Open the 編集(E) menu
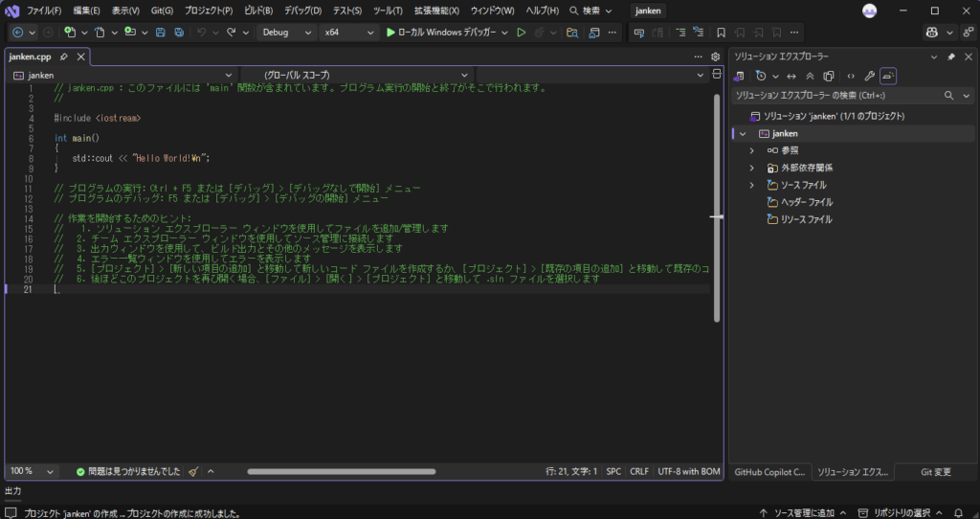The image size is (980, 519). pyautogui.click(x=86, y=11)
